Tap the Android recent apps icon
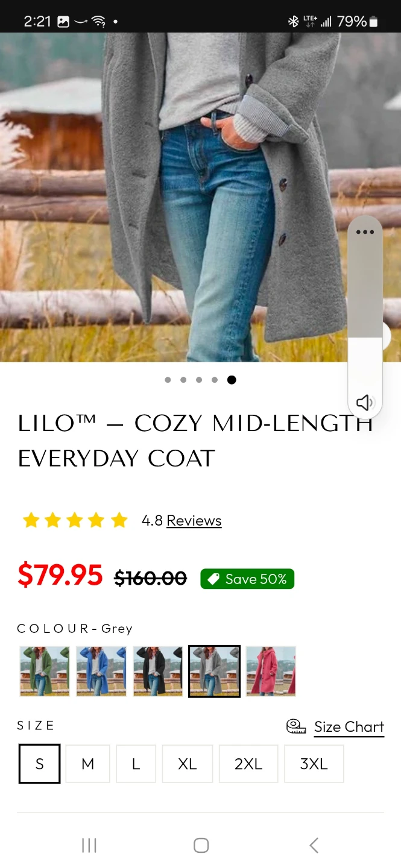Image resolution: width=401 pixels, height=868 pixels. coord(89,845)
